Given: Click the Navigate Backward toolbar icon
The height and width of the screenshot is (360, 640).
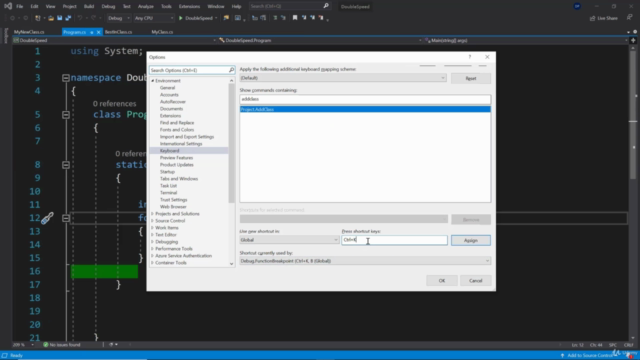Looking at the screenshot, I should tap(12, 18).
